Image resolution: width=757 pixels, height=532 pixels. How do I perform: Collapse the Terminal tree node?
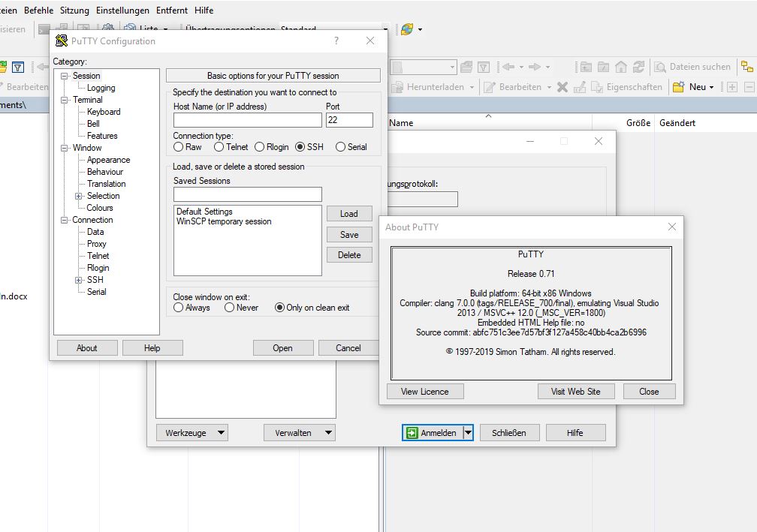(65, 101)
